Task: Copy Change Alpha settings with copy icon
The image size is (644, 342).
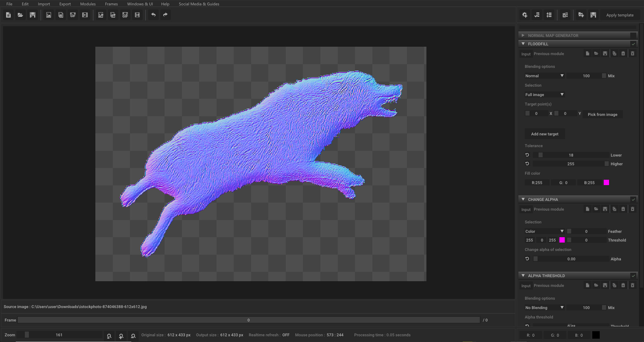Action: (614, 209)
